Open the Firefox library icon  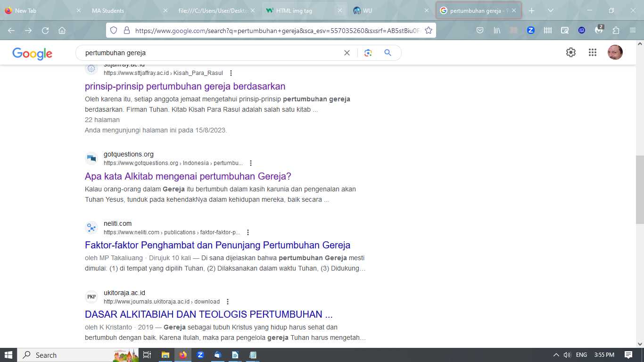tap(497, 30)
